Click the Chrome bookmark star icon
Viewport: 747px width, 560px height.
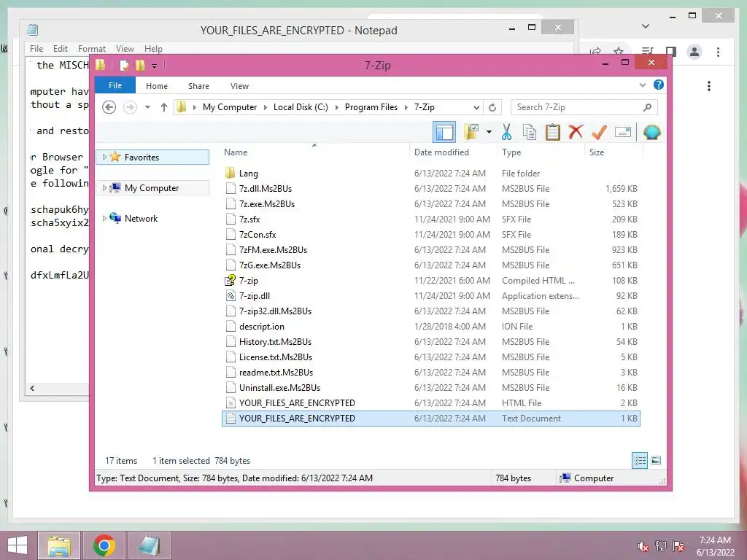619,52
